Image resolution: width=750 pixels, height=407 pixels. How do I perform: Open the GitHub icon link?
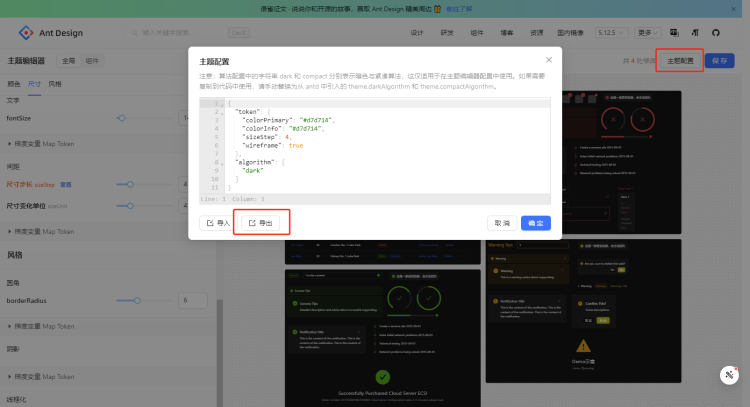tap(716, 33)
